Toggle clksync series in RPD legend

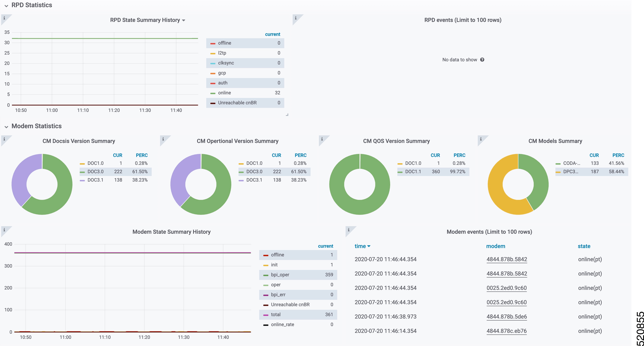coord(226,63)
